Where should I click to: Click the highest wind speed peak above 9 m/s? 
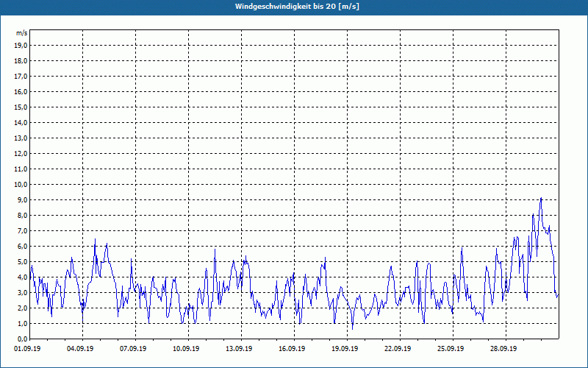tap(541, 198)
